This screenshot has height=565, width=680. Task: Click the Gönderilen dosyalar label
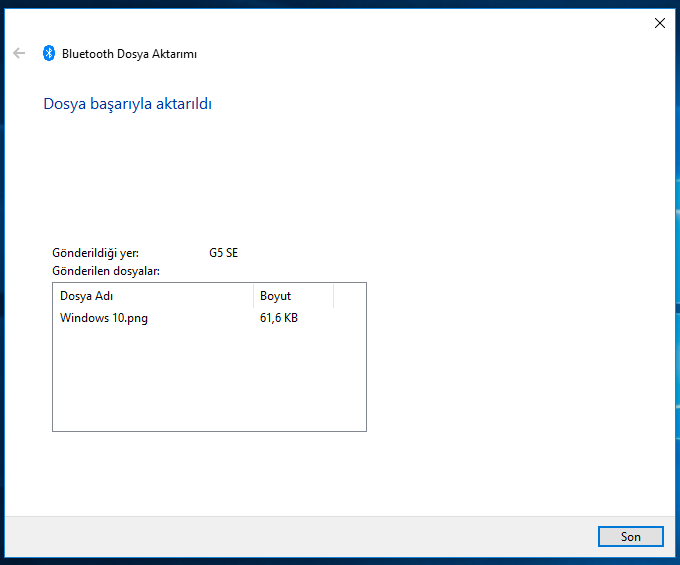(105, 270)
